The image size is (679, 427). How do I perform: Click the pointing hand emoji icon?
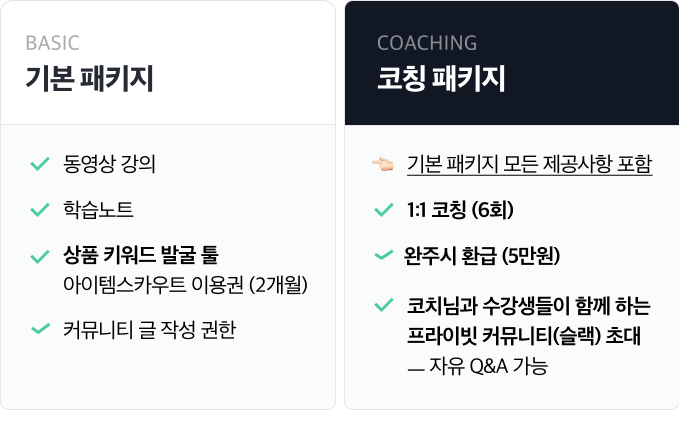click(x=383, y=164)
